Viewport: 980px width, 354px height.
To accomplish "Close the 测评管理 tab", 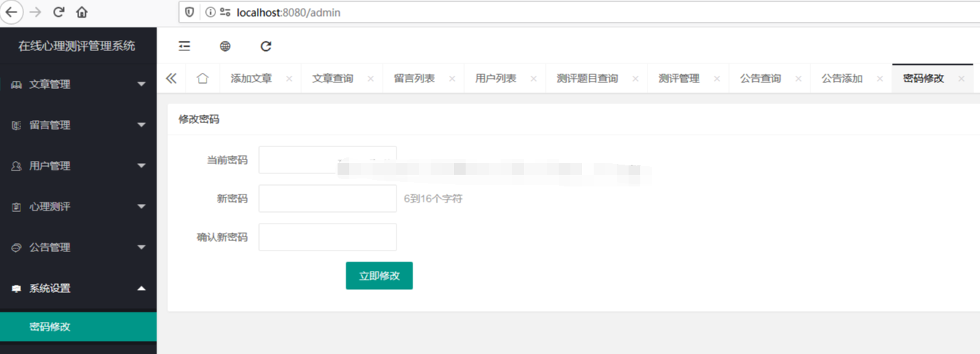I will (717, 79).
